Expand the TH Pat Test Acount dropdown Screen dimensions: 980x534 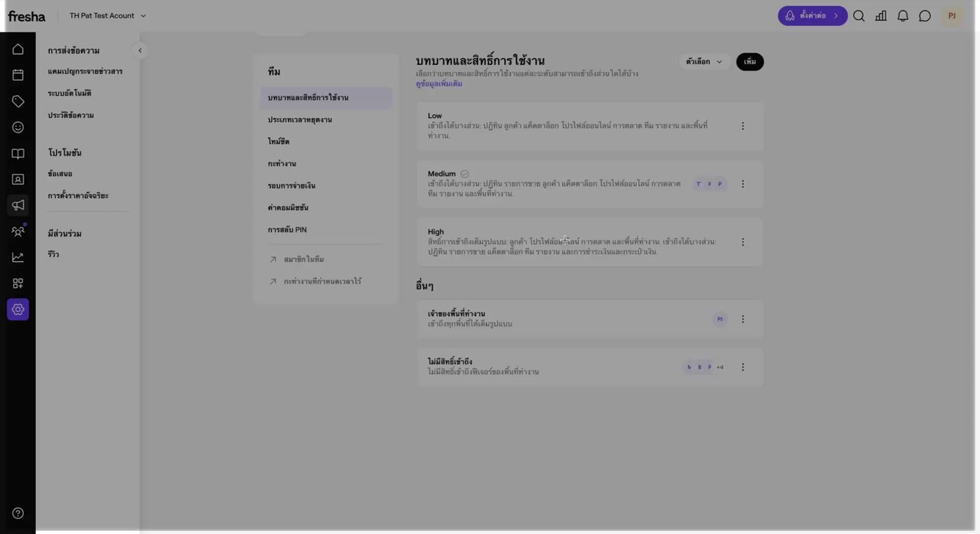coord(108,16)
